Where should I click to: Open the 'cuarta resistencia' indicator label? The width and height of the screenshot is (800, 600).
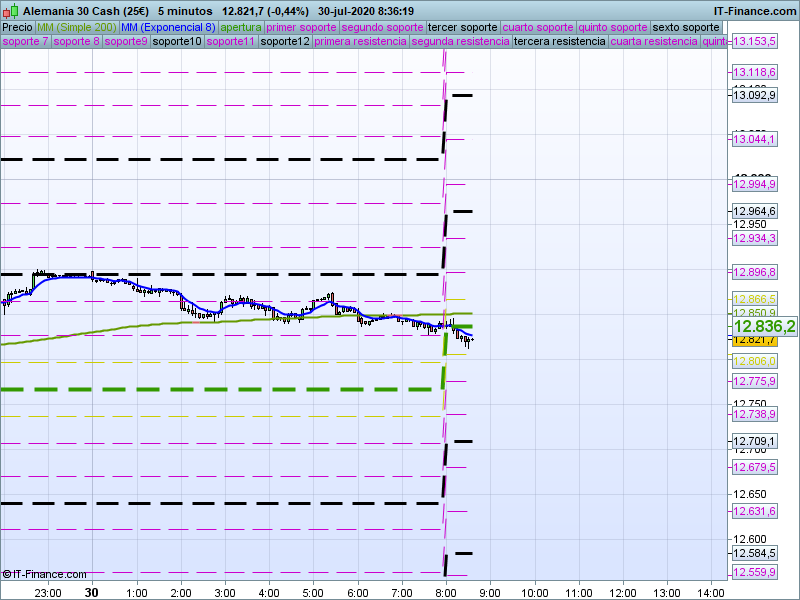point(653,42)
